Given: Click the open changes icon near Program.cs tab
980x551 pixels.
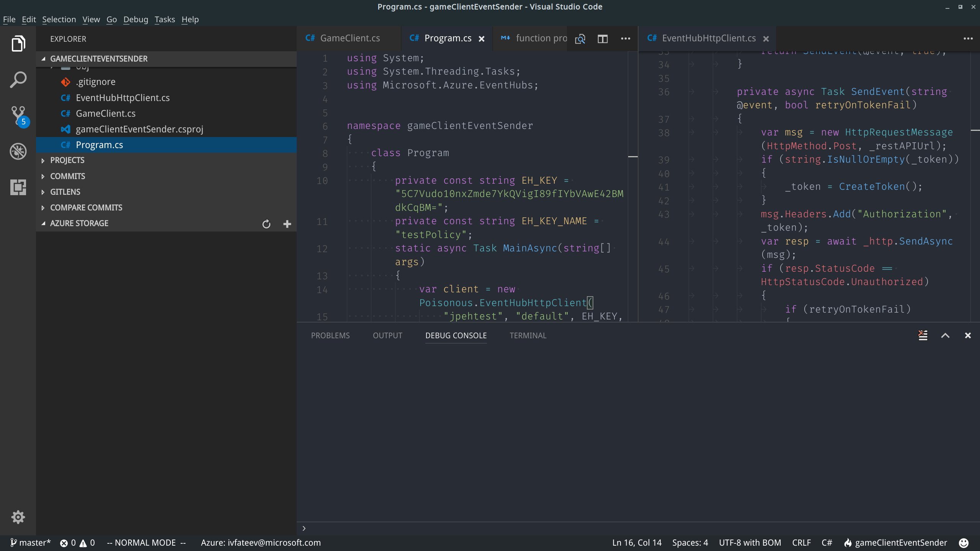Looking at the screenshot, I should 580,39.
